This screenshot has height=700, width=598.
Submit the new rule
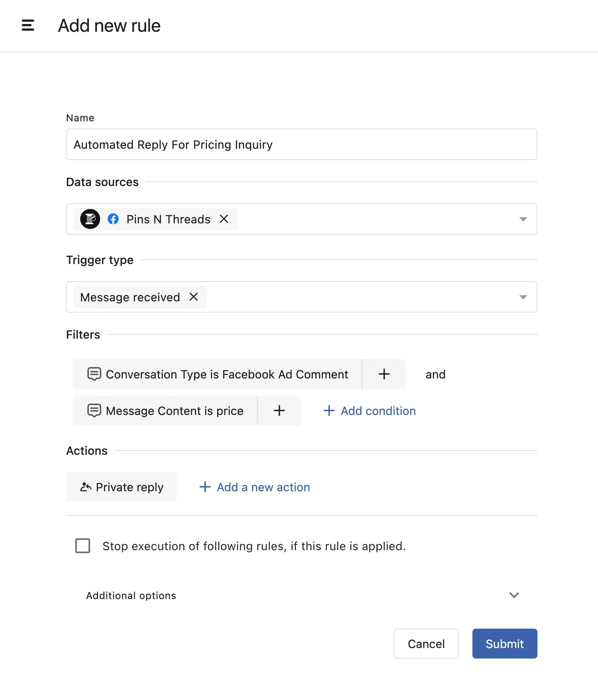pos(504,644)
